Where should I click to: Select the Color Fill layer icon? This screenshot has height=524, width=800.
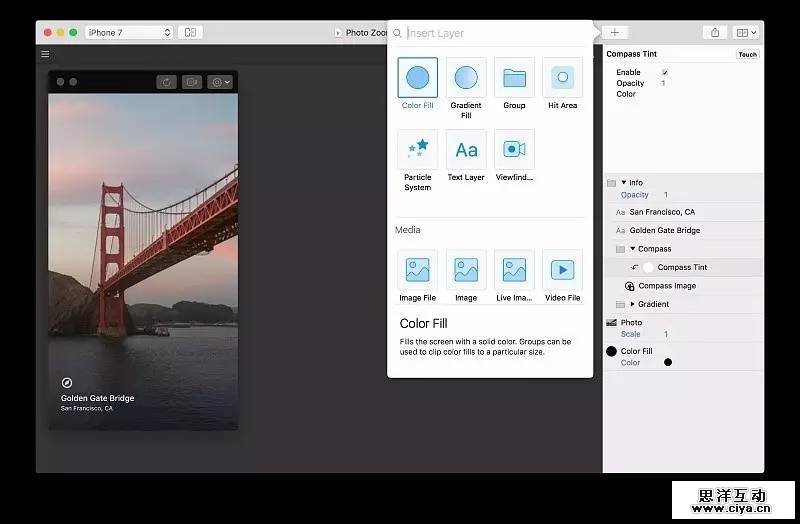tap(417, 77)
